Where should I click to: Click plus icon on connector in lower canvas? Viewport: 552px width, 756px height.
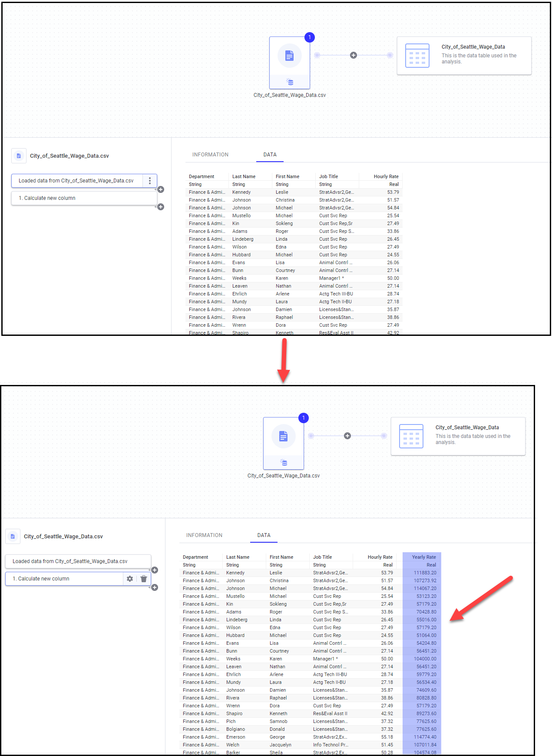(x=347, y=436)
